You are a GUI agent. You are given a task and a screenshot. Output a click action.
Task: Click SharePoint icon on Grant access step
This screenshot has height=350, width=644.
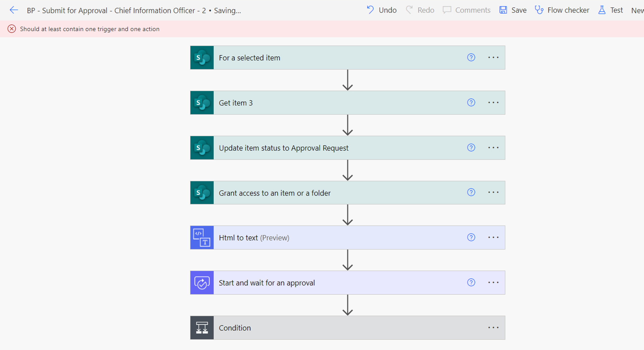tap(202, 193)
